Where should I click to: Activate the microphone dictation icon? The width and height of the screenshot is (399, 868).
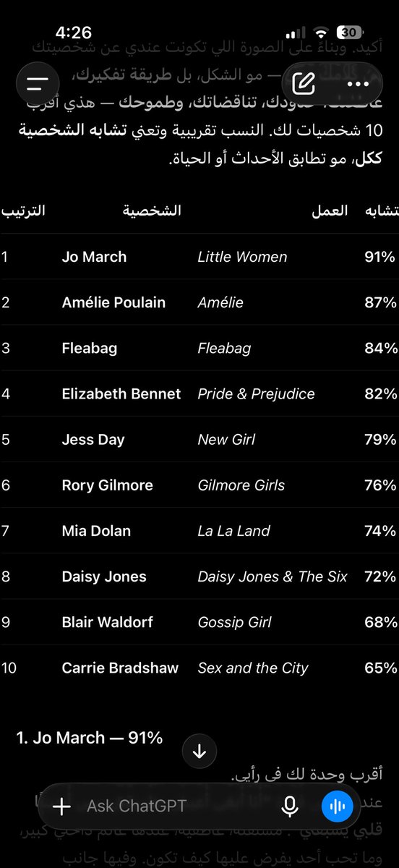[290, 806]
